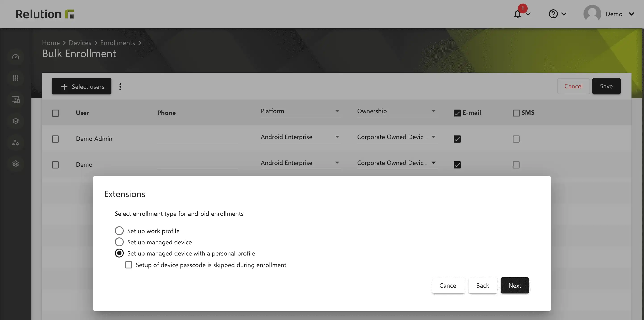Viewport: 644px width, 320px height.
Task: Click the Phone column header
Action: [167, 113]
